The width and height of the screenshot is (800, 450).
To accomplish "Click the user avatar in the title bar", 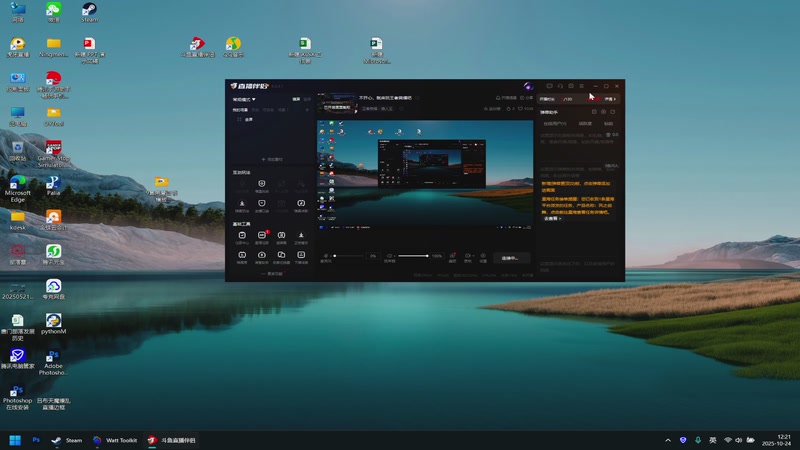I will pyautogui.click(x=528, y=86).
